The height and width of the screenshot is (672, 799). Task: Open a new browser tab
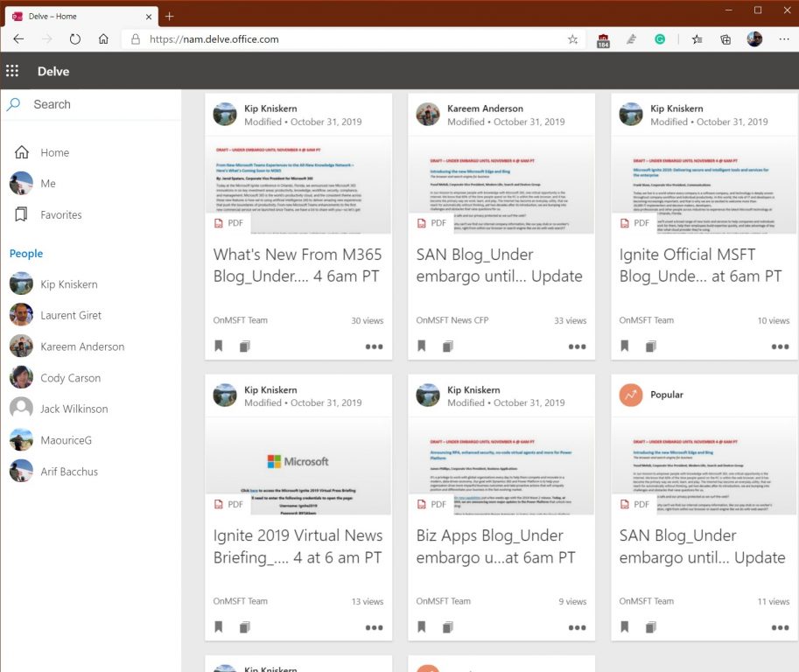[x=170, y=17]
